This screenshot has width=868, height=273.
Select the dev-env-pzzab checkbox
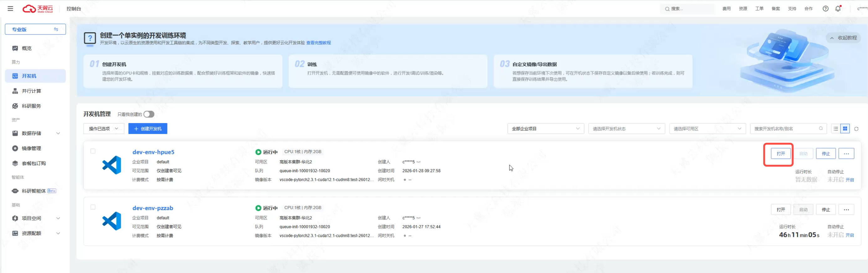pos(93,207)
